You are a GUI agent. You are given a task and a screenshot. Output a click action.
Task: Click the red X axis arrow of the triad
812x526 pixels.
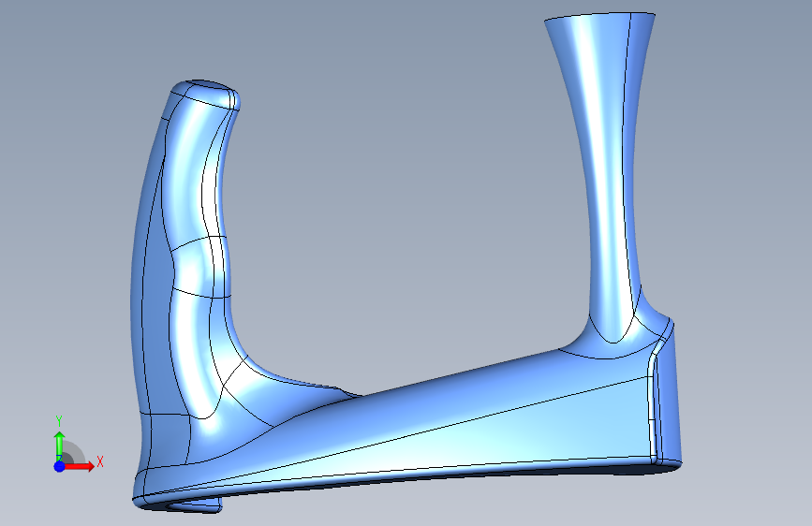point(79,466)
